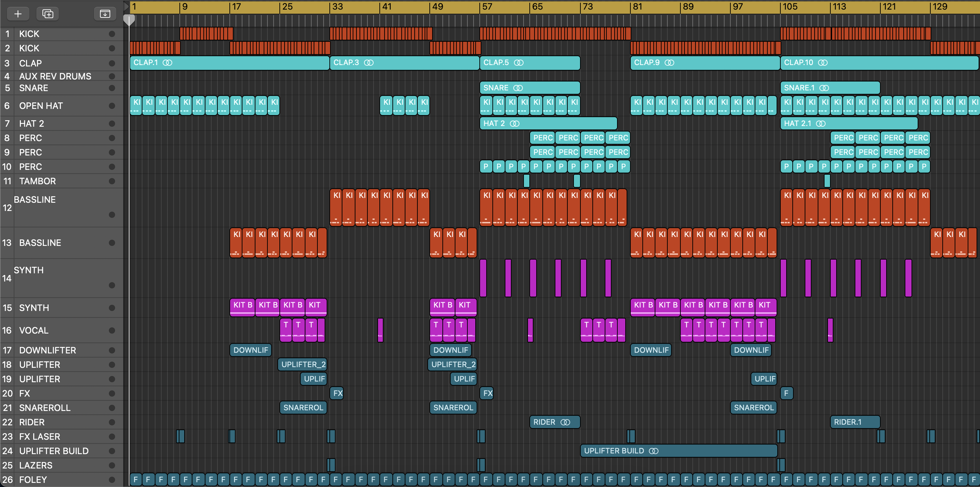Click the add new track plus button
This screenshot has width=980, height=487.
pyautogui.click(x=17, y=14)
